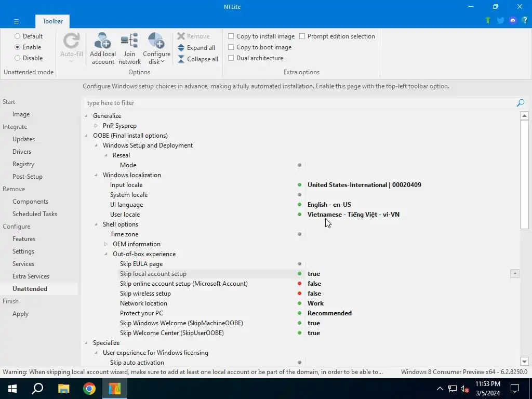Open the notification center icon
The width and height of the screenshot is (532, 399).
(x=515, y=389)
